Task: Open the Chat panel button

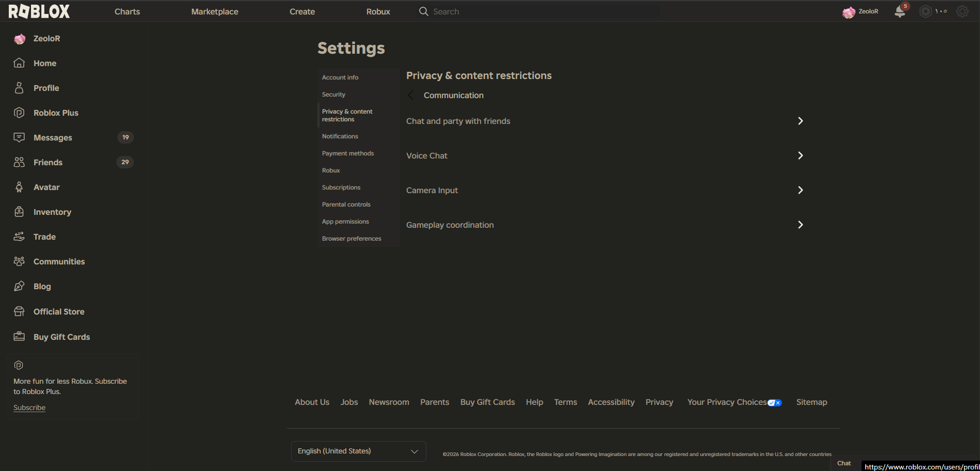Action: tap(844, 463)
